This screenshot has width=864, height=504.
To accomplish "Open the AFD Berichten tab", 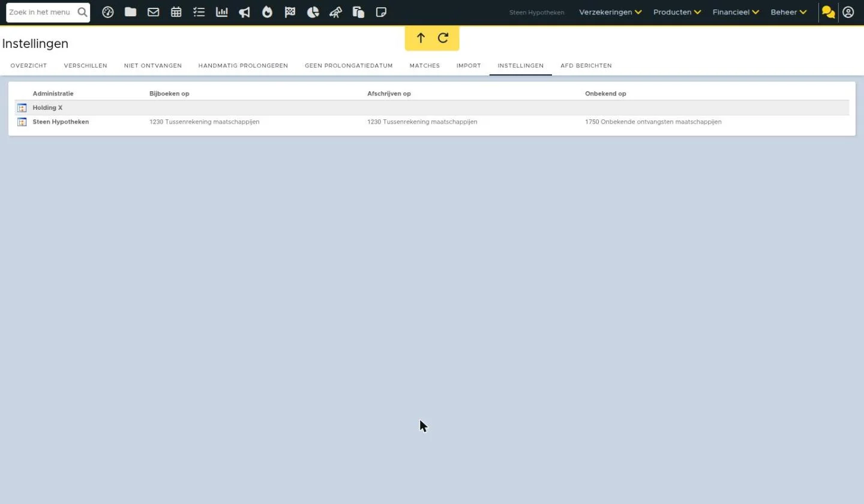I will 586,66.
